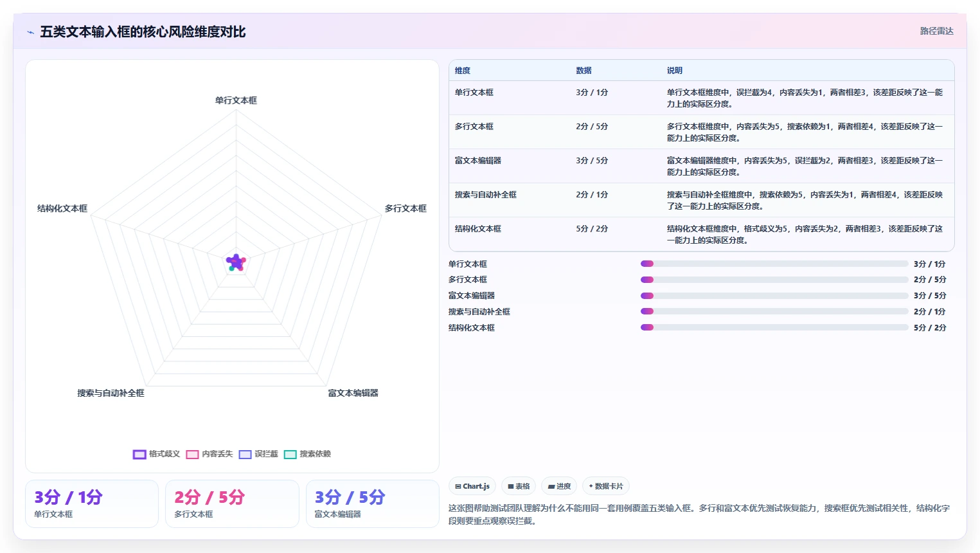Screen dimensions: 980x553
Task: Click the header icon beside the chart title
Action: (30, 32)
